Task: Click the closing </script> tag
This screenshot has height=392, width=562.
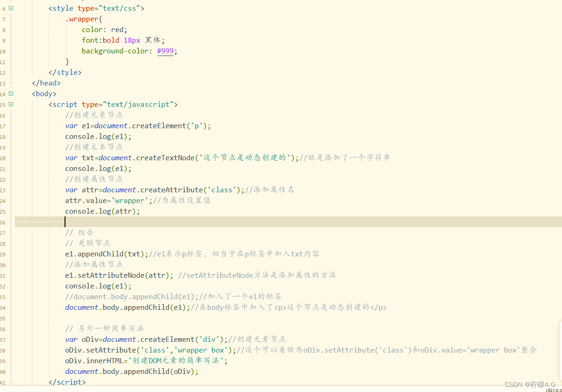Action: click(67, 382)
